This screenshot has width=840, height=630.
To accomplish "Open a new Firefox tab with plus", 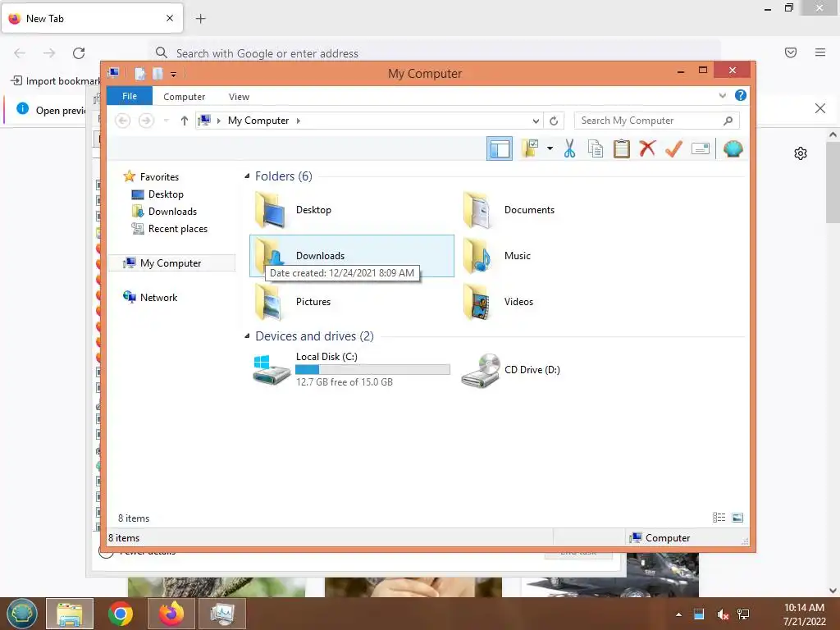I will point(201,19).
